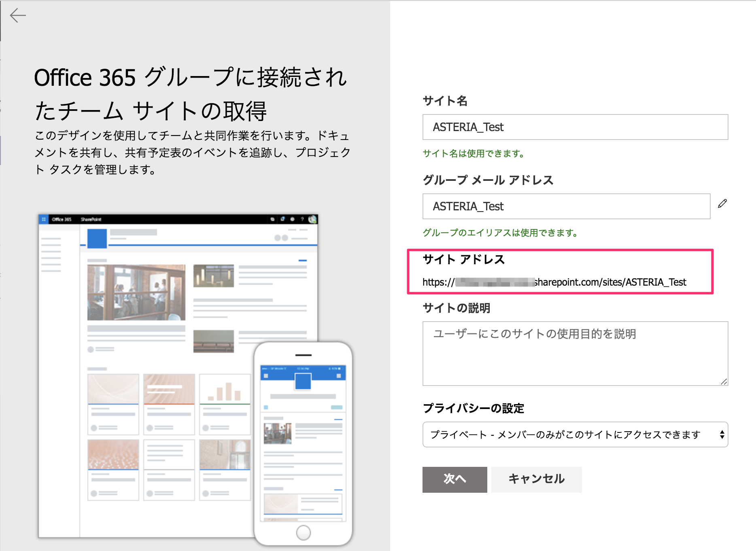Click the グループ メール アドレス label
Viewport: 756px width, 551px height.
(x=488, y=180)
